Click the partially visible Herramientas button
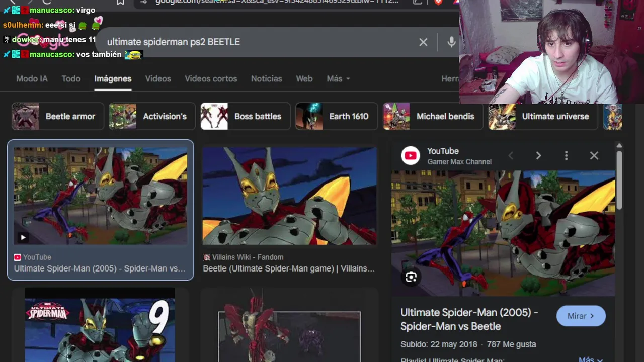The width and height of the screenshot is (644, 362). [450, 79]
